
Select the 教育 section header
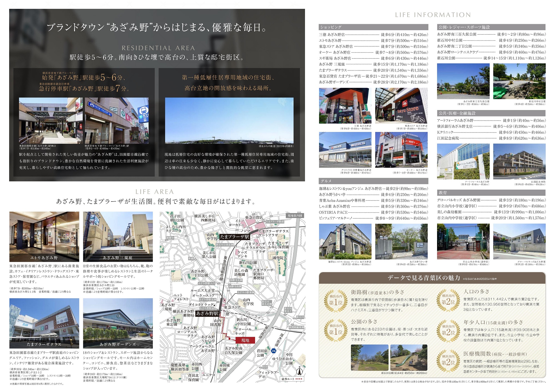coord(491,193)
